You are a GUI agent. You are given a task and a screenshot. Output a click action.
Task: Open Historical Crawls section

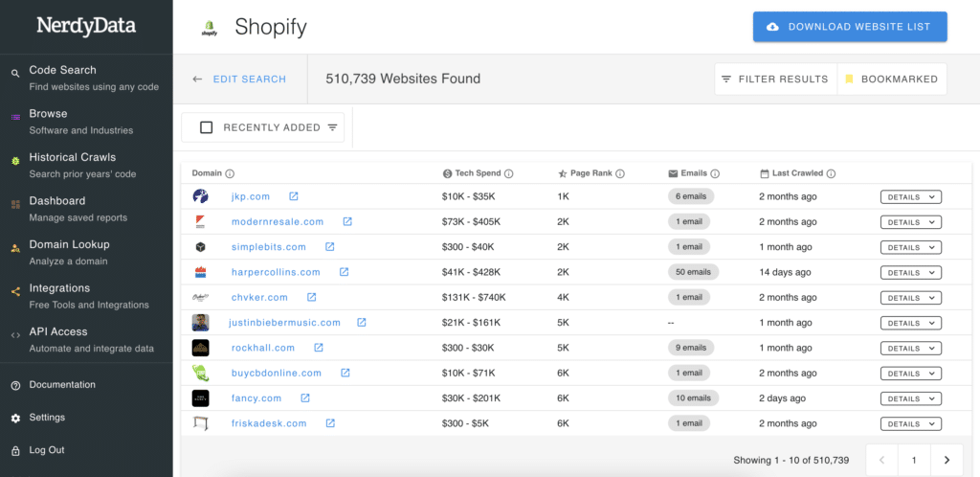pyautogui.click(x=86, y=165)
